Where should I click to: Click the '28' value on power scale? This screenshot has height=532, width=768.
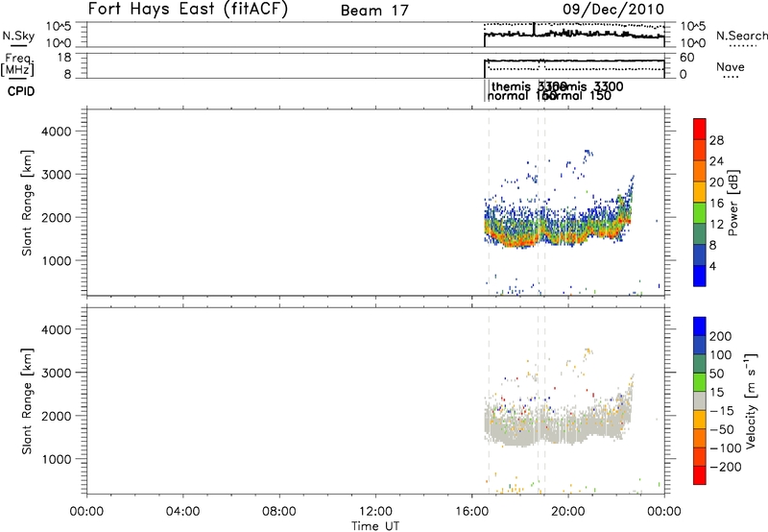716,140
